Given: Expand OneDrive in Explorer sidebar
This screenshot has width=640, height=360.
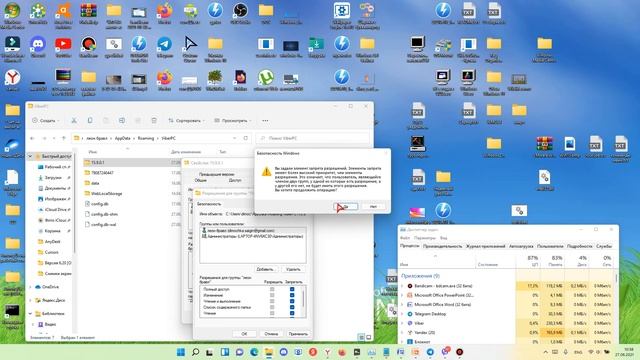Looking at the screenshot, I should pos(30,287).
